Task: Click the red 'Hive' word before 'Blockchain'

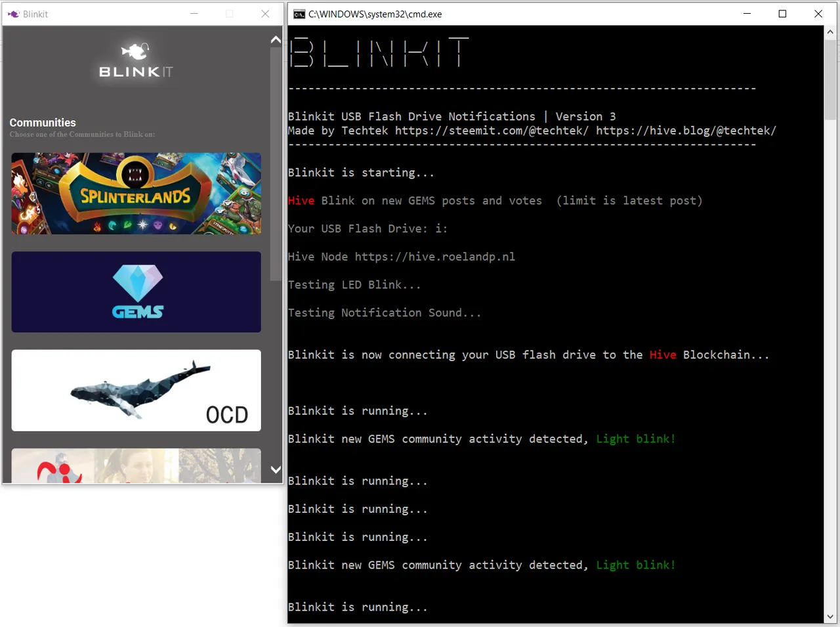Action: 663,355
